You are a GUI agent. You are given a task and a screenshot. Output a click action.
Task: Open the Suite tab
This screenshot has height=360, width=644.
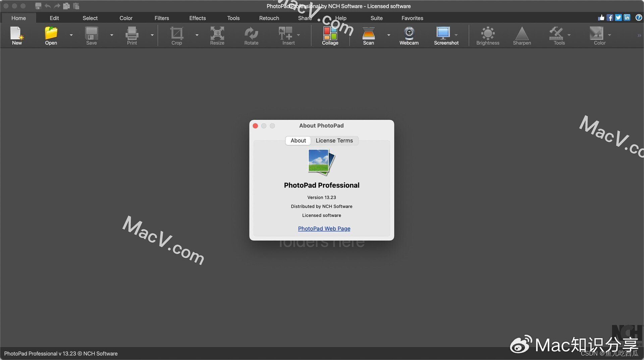pos(376,18)
